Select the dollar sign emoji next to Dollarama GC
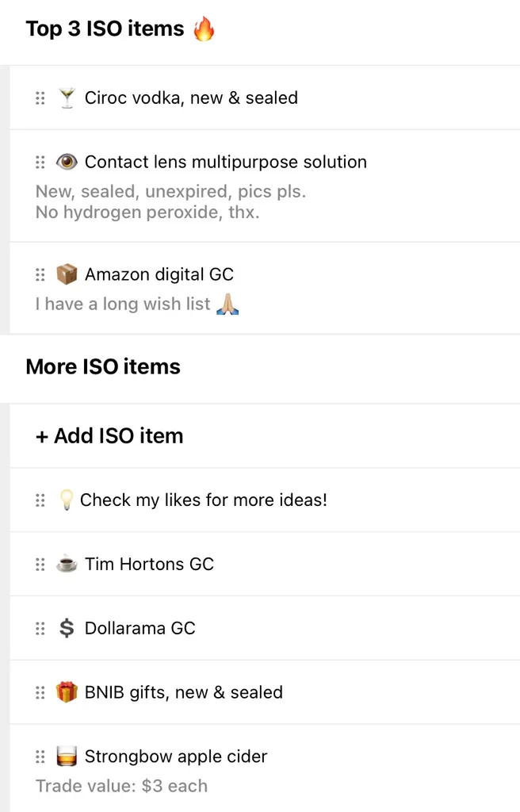The image size is (520, 812). tap(67, 628)
